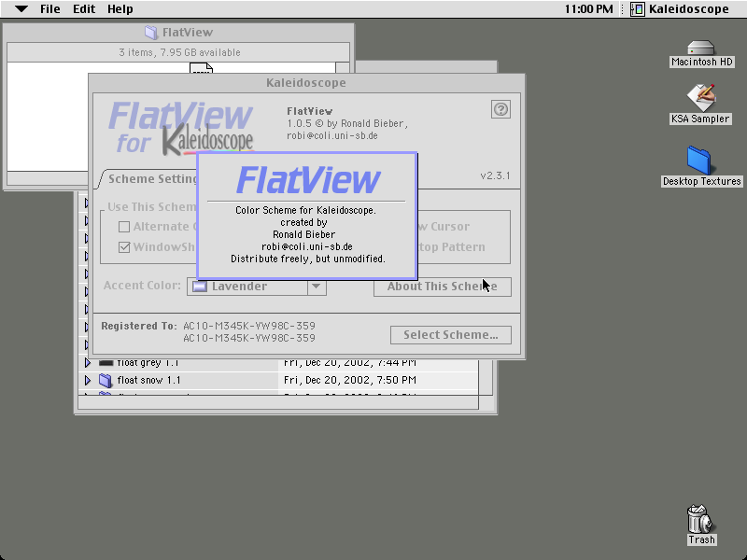This screenshot has height=560, width=747.
Task: Select the float grey 1.1 folder icon
Action: tap(106, 362)
